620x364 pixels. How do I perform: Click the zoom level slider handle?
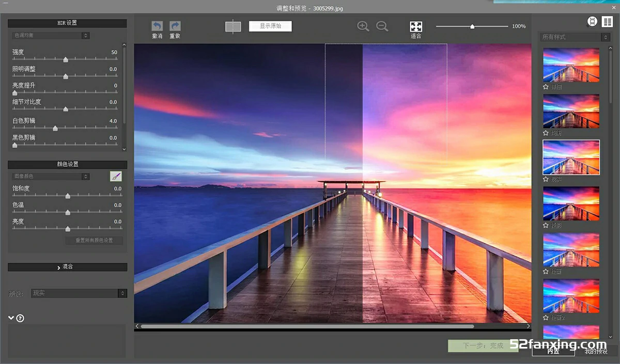pos(472,26)
